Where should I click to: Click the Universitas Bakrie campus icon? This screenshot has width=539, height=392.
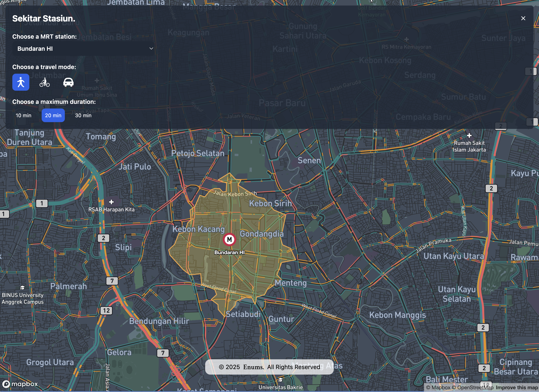[280, 380]
